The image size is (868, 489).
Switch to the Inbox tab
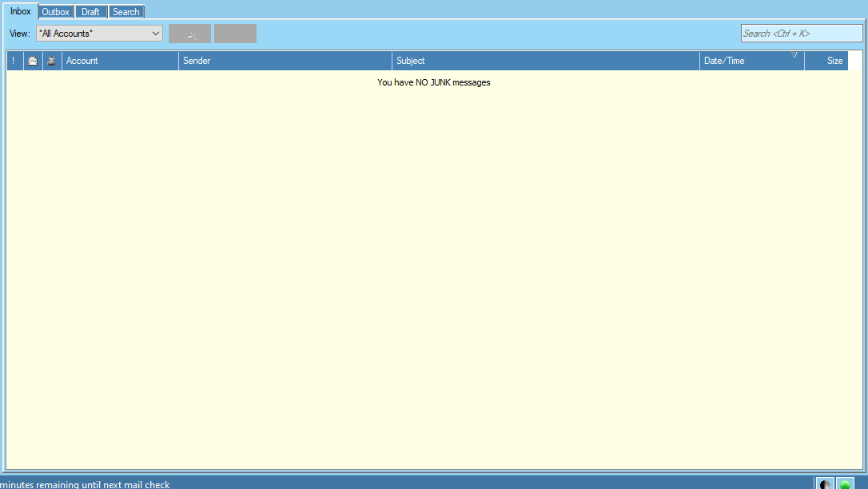click(x=21, y=11)
